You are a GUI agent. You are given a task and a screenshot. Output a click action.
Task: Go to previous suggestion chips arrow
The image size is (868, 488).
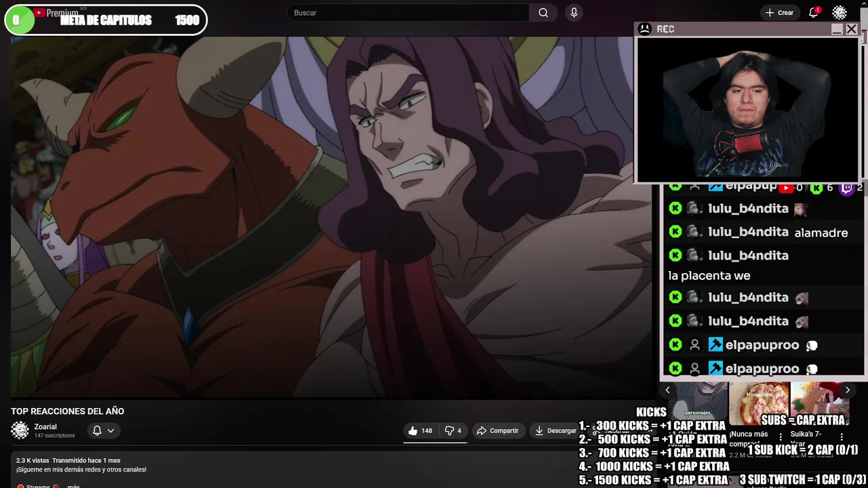[x=667, y=390]
